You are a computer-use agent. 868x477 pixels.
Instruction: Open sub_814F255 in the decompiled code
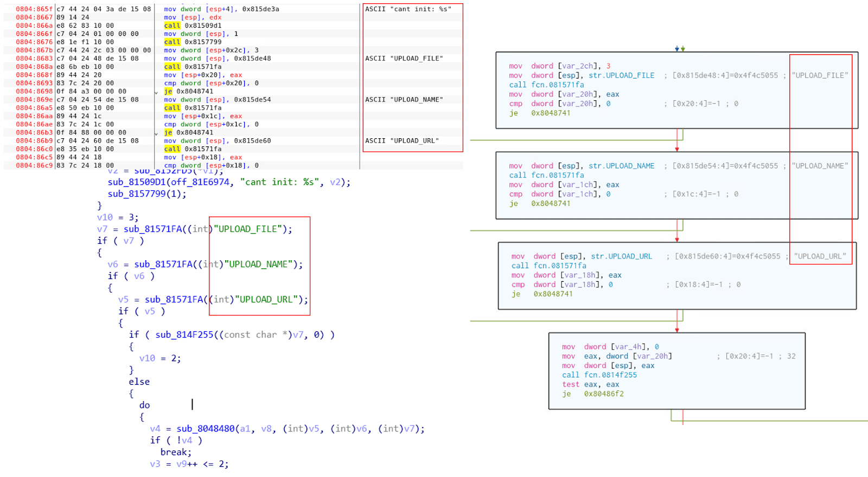(184, 335)
